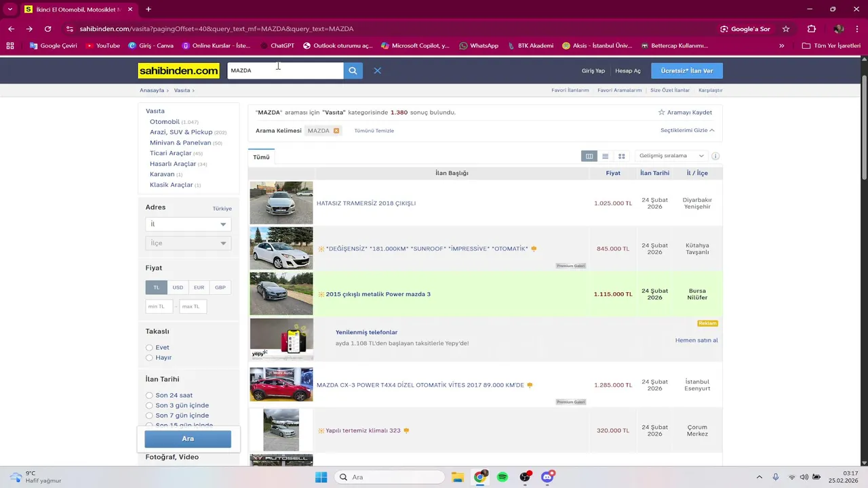Open the Giriş Yap link
This screenshot has height=488, width=868.
point(593,70)
